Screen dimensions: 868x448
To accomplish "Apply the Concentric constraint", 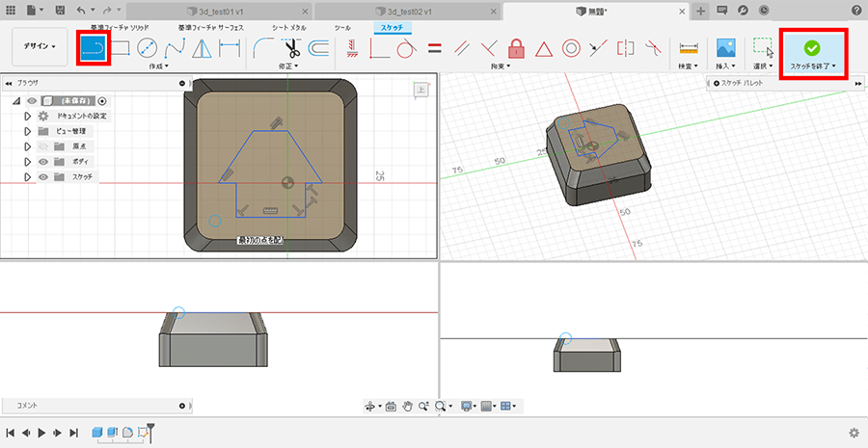I will point(571,47).
